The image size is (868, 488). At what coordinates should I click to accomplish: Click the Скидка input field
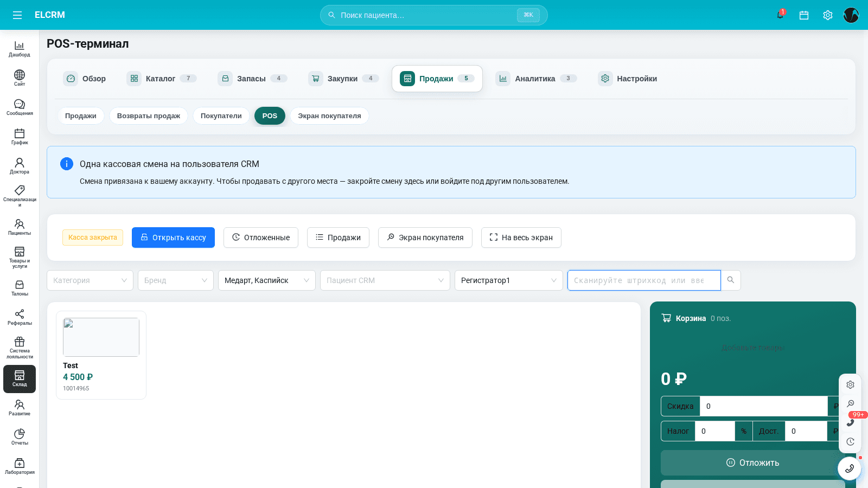click(x=763, y=406)
